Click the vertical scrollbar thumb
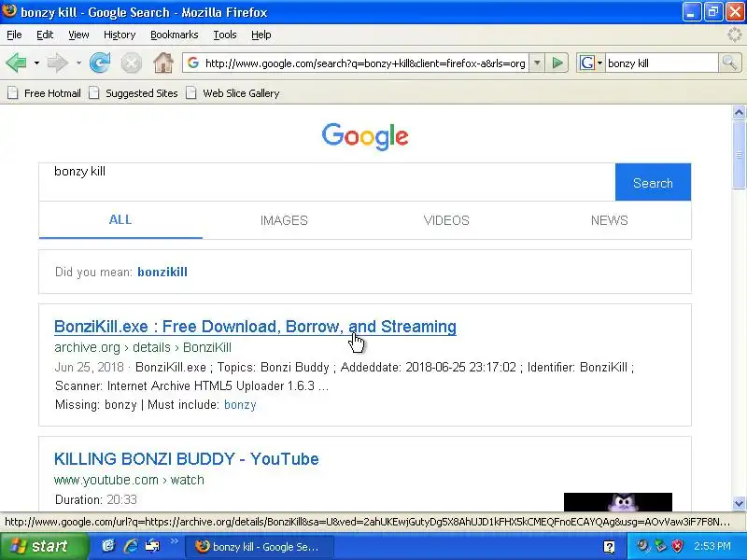747x560 pixels. 739,154
